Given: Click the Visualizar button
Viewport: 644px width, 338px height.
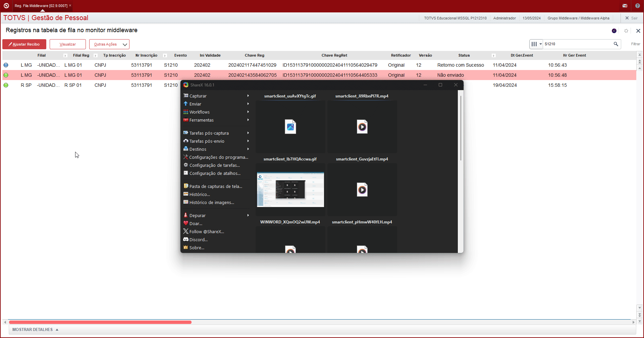Looking at the screenshot, I should (68, 44).
